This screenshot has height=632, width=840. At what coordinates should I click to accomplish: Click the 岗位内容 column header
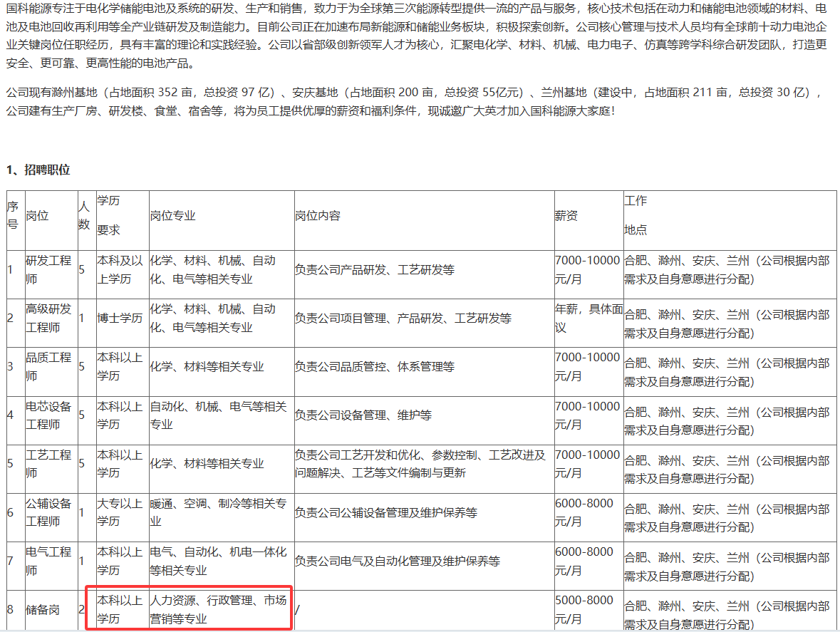(x=318, y=216)
